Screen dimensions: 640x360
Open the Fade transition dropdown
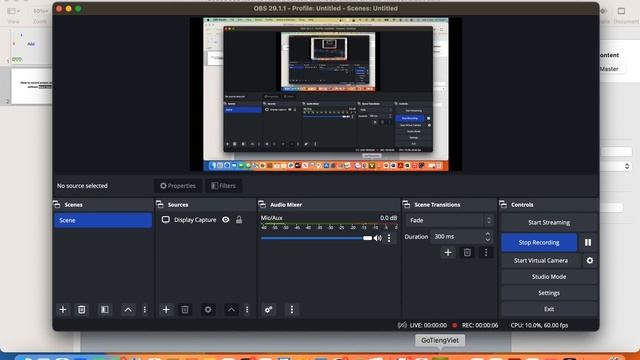pos(449,220)
